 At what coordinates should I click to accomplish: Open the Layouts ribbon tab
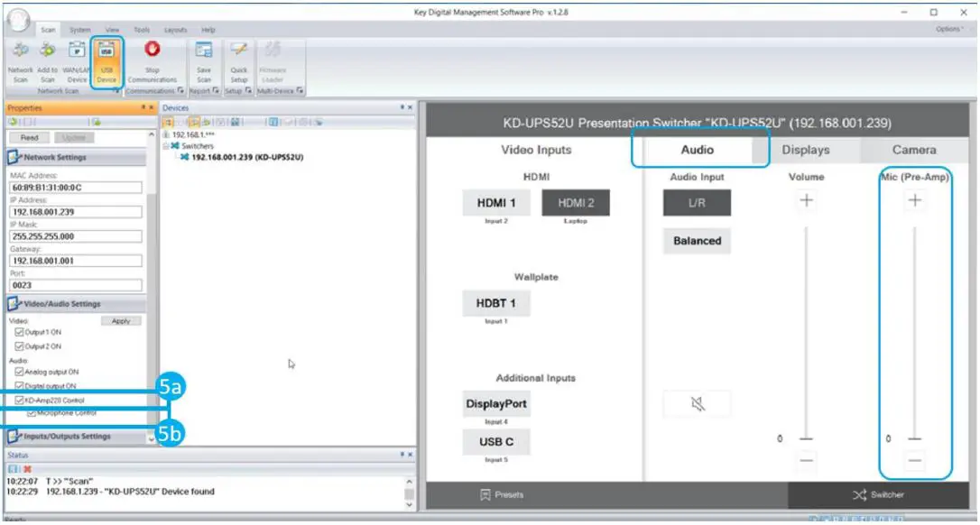pos(175,30)
